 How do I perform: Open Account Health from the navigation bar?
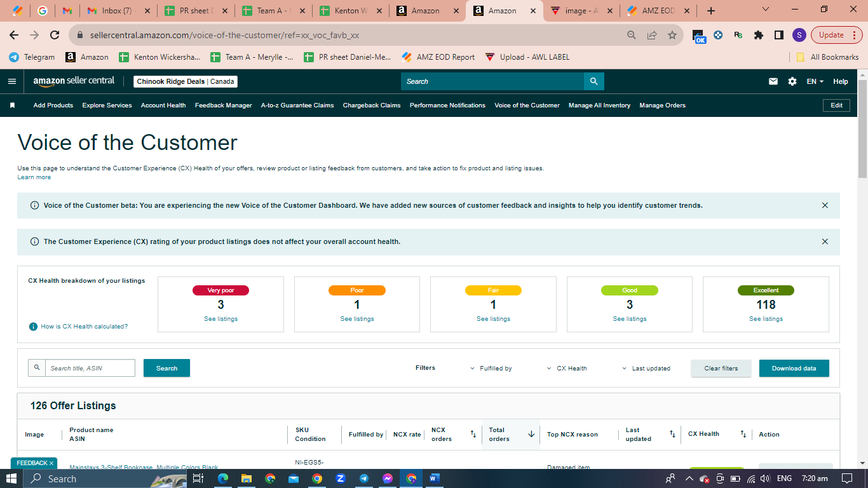pos(163,105)
